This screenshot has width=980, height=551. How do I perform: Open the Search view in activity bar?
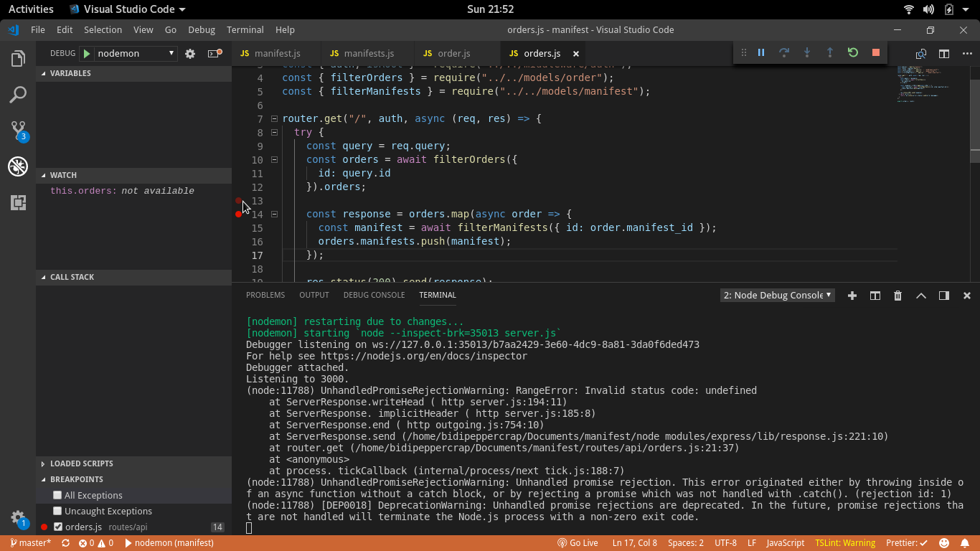18,95
